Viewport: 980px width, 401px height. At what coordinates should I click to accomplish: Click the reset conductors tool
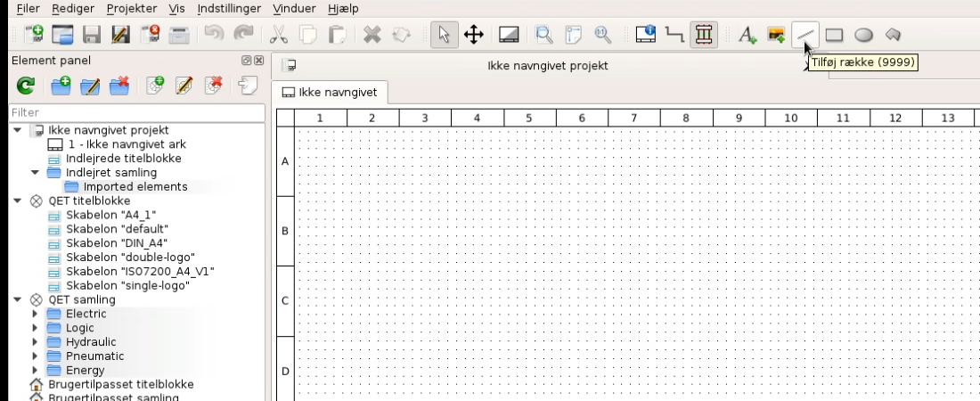click(675, 35)
